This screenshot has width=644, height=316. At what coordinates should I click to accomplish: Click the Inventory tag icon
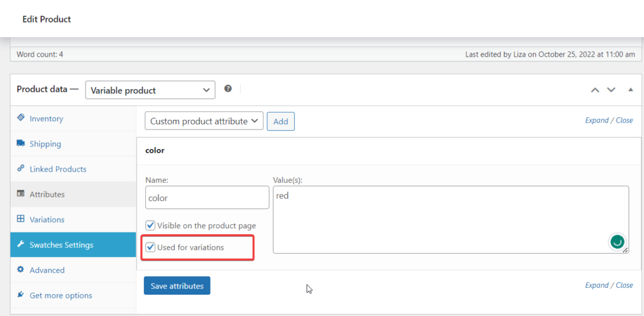(x=21, y=118)
